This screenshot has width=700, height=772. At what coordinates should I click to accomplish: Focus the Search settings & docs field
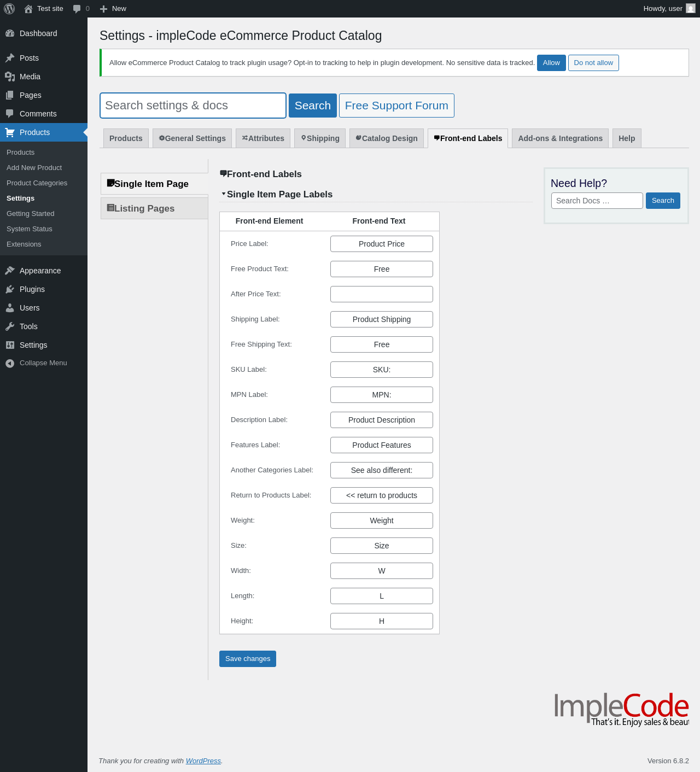[193, 106]
